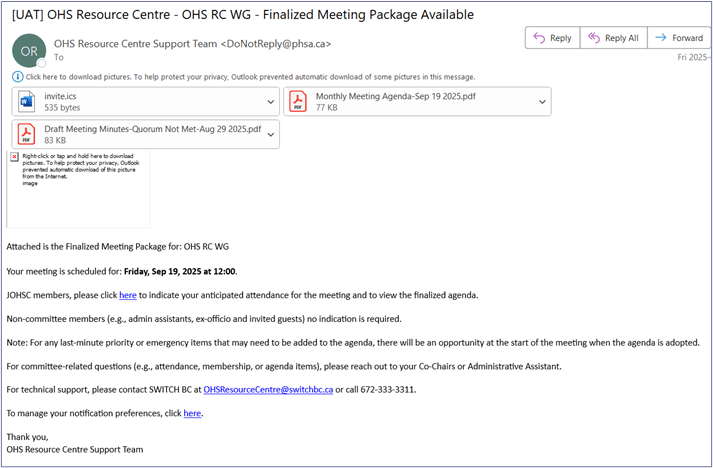
Task: Click the blocked image placeholder icon
Action: 14,157
